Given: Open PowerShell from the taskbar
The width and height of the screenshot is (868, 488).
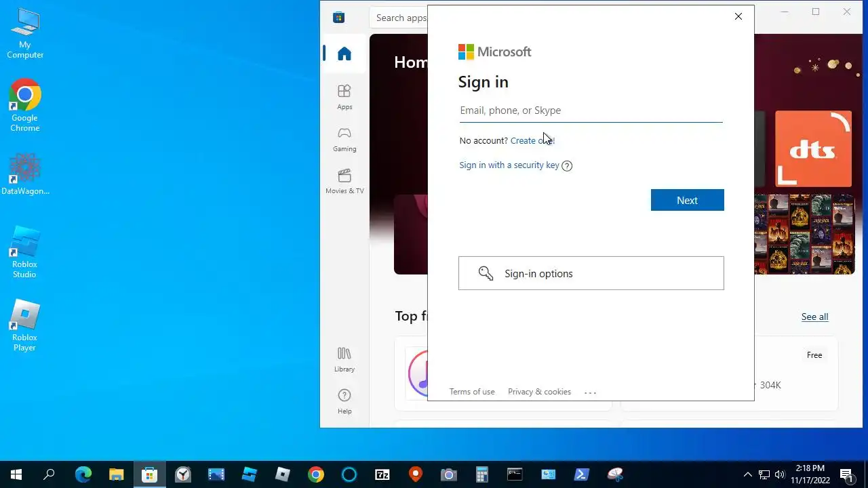Looking at the screenshot, I should (582, 474).
